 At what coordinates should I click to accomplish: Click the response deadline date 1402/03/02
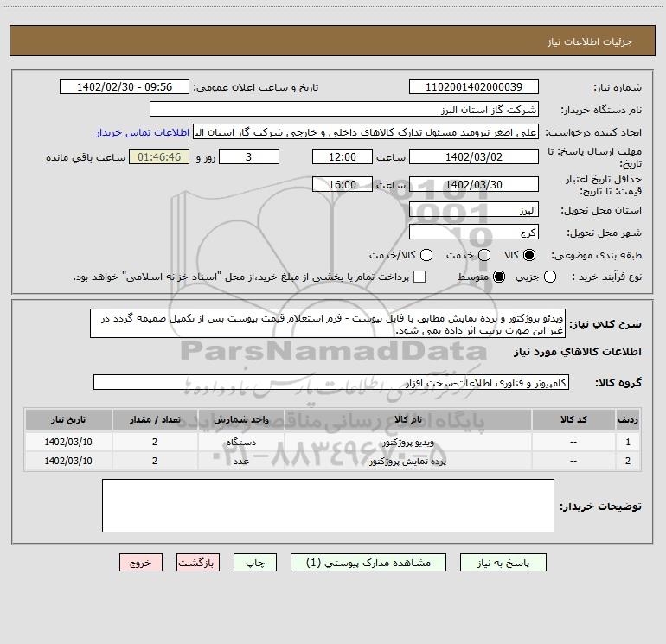tap(474, 156)
